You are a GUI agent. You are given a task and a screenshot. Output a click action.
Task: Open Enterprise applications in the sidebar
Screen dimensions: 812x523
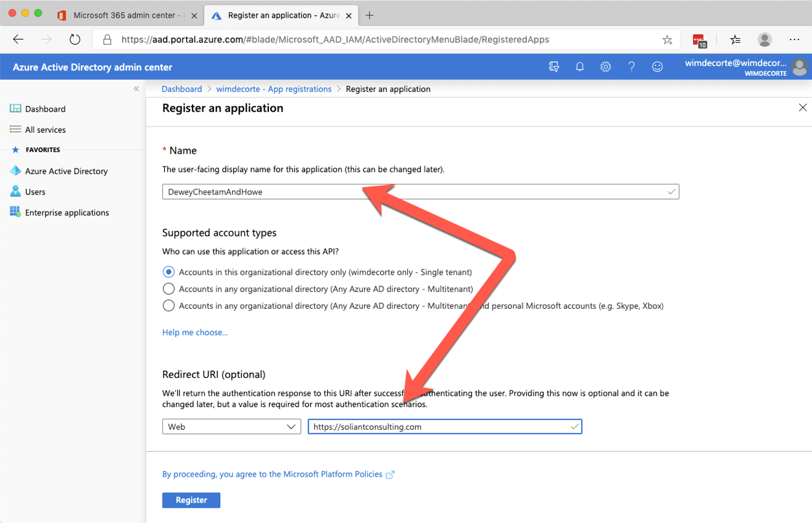67,212
